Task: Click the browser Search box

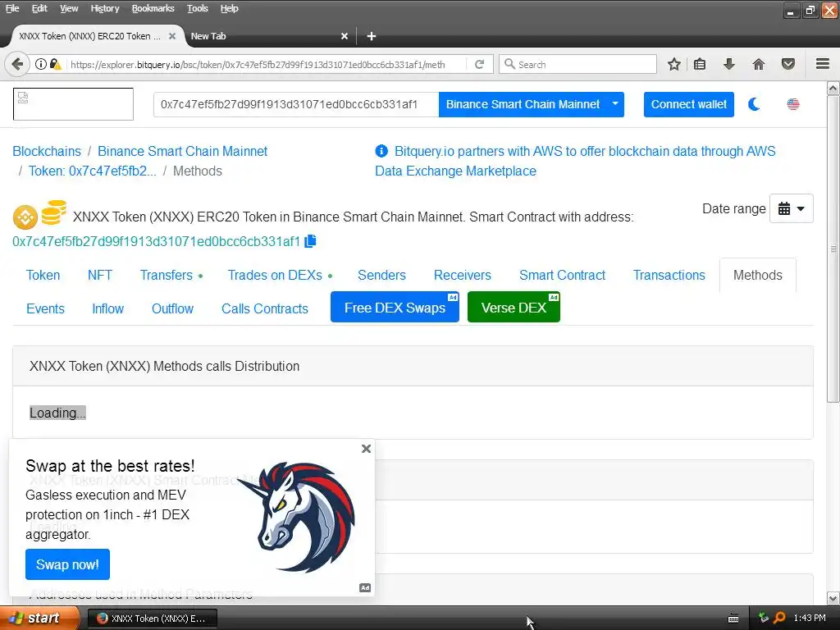Action: [577, 64]
